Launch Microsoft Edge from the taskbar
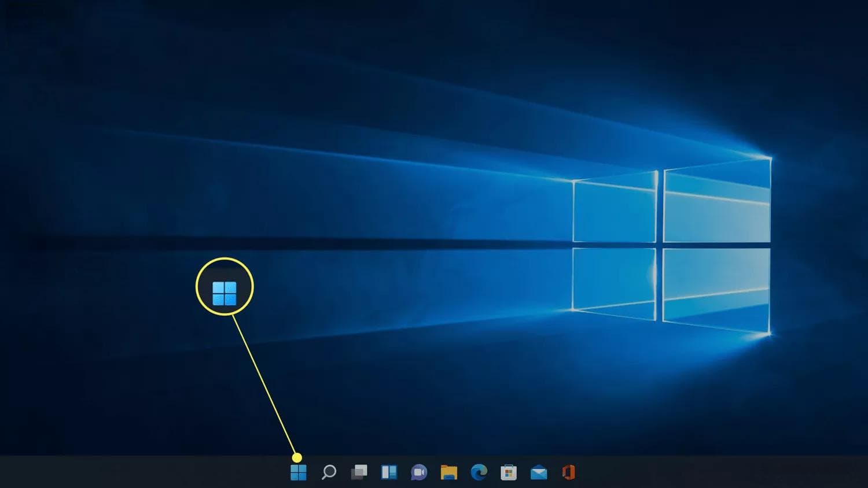The image size is (868, 488). 479,472
